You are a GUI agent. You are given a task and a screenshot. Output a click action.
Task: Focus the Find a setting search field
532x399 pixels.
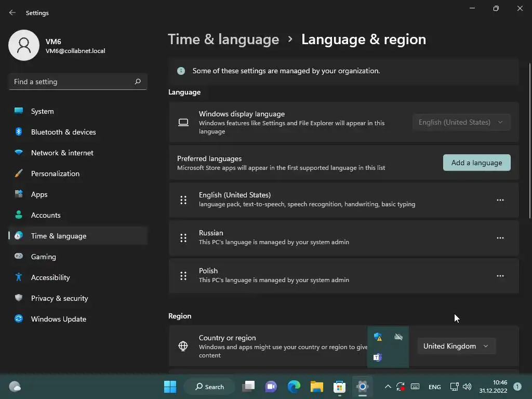pos(78,82)
